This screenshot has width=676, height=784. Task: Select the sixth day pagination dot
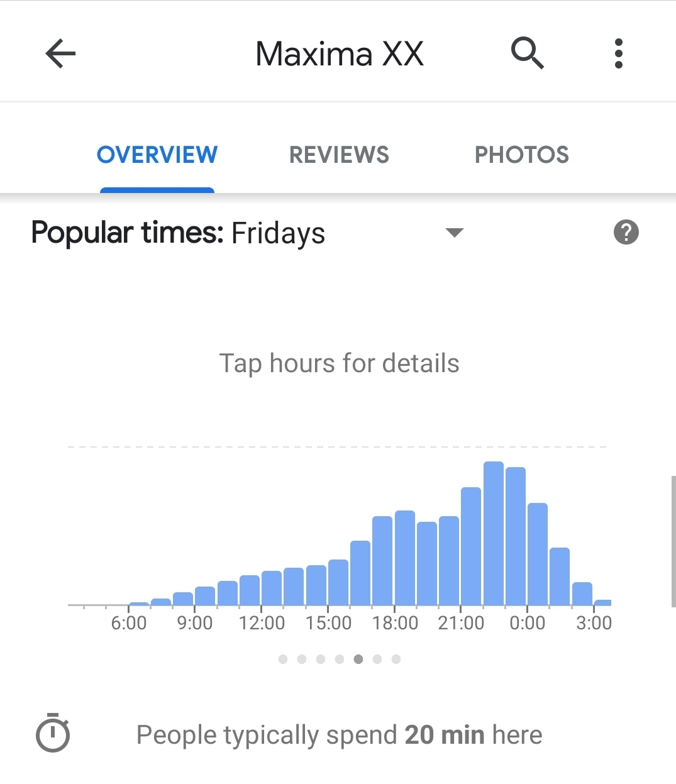coord(377,659)
